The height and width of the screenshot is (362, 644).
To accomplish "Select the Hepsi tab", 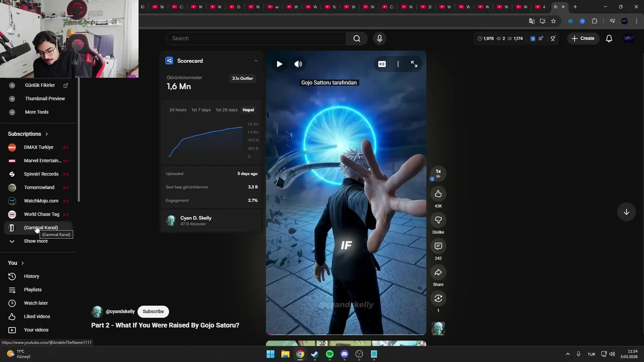I will click(248, 110).
